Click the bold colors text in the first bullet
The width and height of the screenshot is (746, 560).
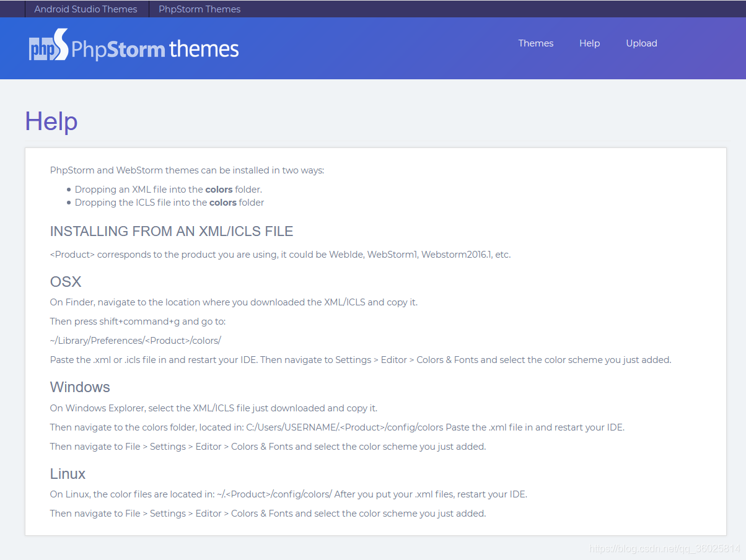click(x=219, y=189)
